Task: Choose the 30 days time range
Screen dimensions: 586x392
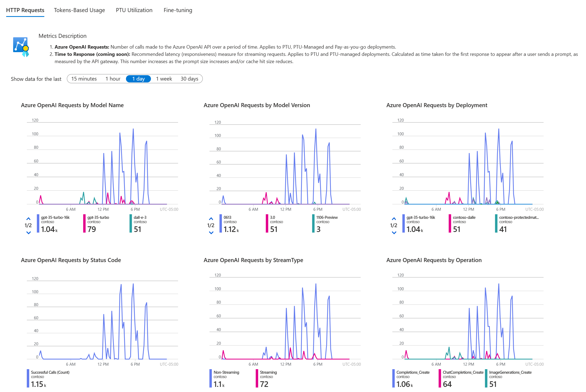Action: 189,79
